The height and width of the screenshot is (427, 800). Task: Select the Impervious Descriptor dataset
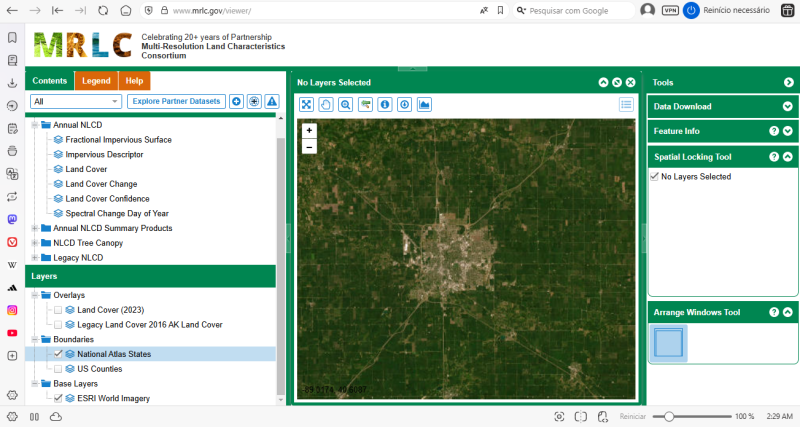(x=104, y=155)
